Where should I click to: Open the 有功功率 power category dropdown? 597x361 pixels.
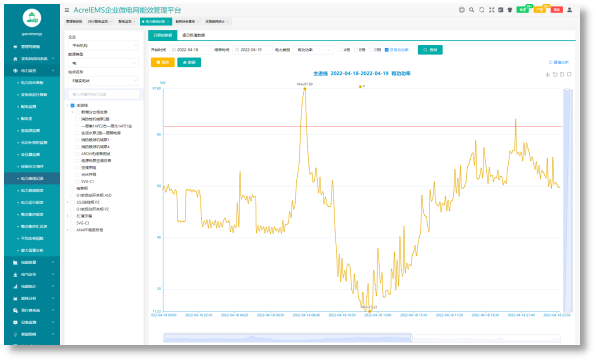click(x=313, y=50)
